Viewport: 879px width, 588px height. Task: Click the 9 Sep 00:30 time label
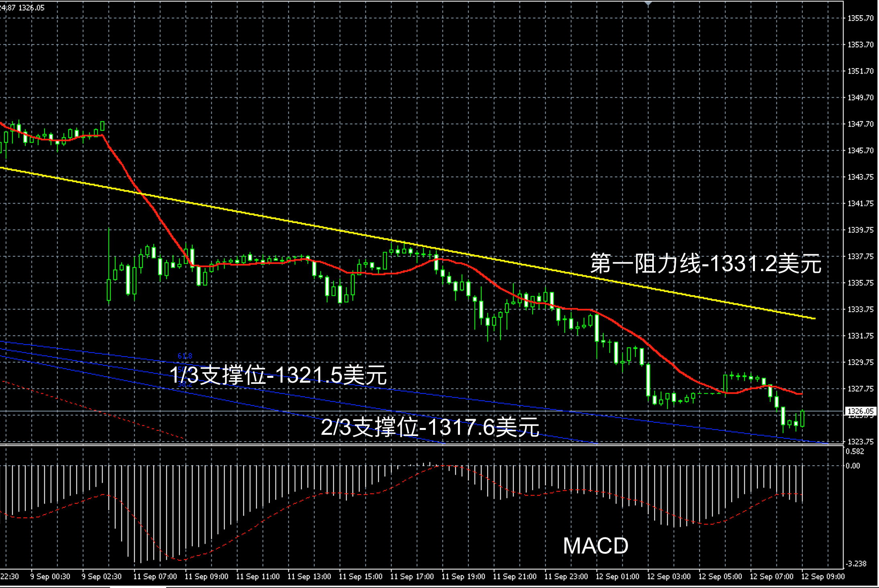(x=50, y=576)
